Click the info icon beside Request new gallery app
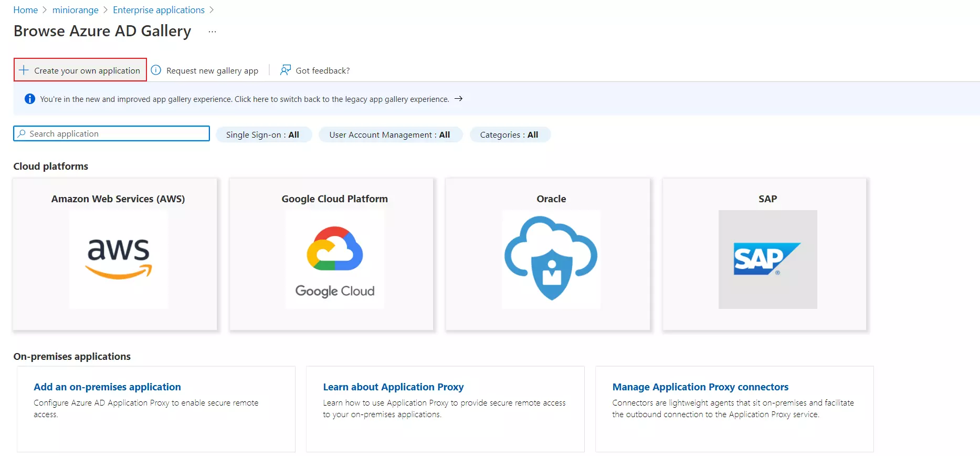The width and height of the screenshot is (980, 456). coord(156,70)
